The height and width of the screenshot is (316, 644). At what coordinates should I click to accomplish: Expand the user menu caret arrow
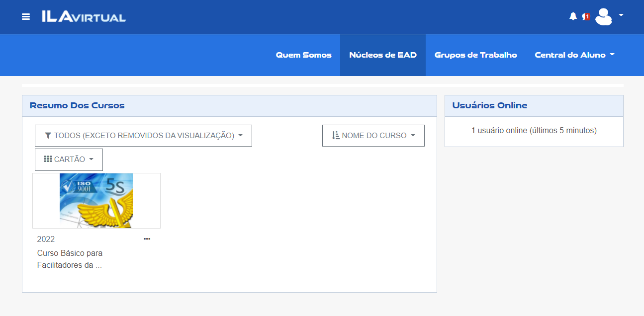621,15
